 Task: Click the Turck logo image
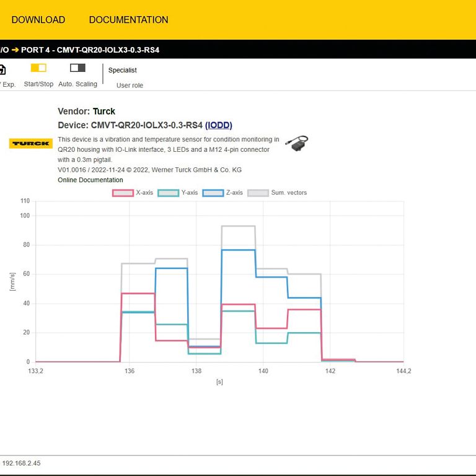click(31, 143)
